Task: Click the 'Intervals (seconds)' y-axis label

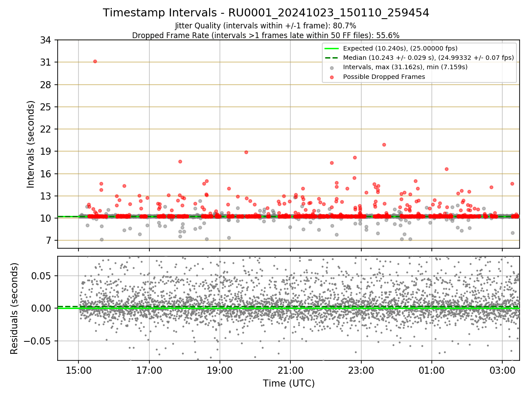Action: pyautogui.click(x=31, y=144)
